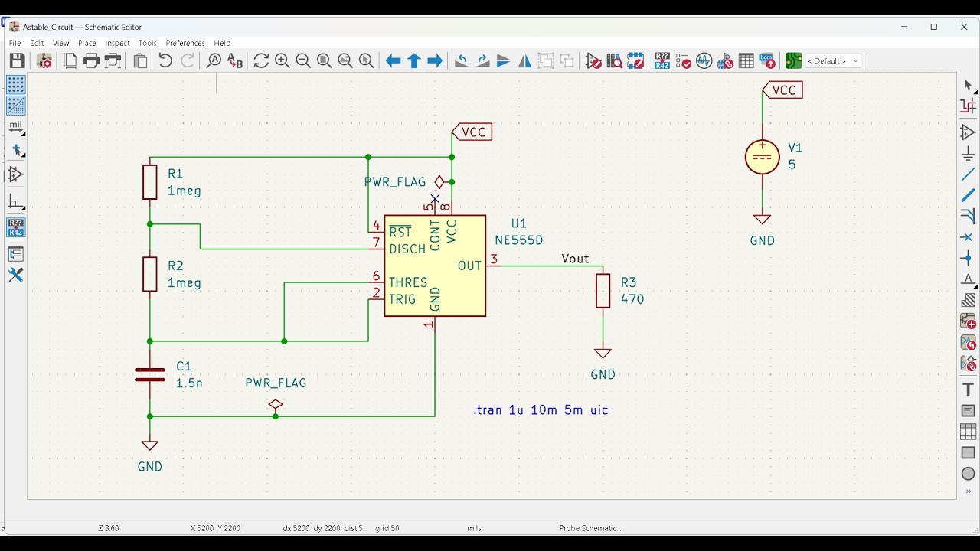Click the Print icon in the toolbar
Viewport: 980px width, 551px height.
coord(92,60)
